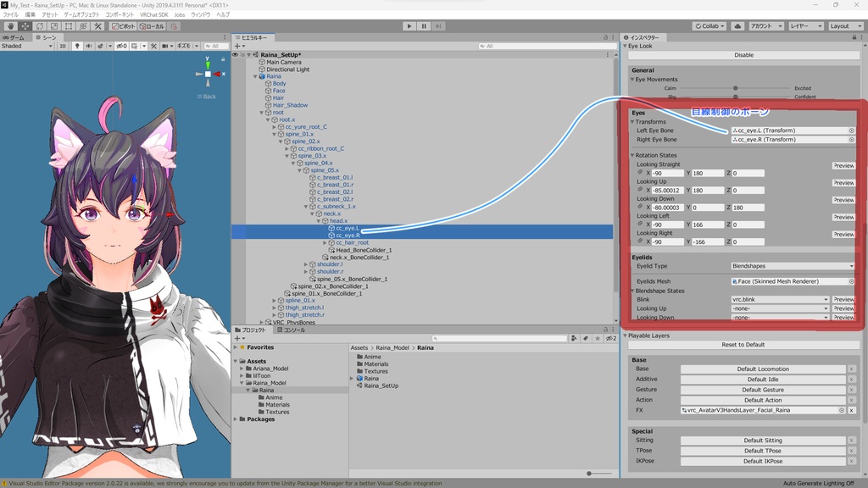Open the Collab dropdown
Viewport: 868px width, 488px height.
click(x=709, y=26)
